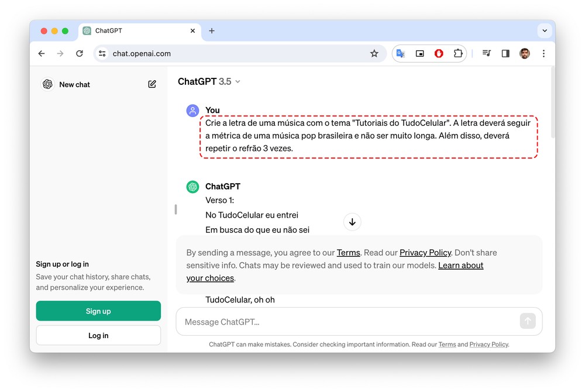This screenshot has height=392, width=585.
Task: Open the Terms link in the notice
Action: tap(348, 253)
